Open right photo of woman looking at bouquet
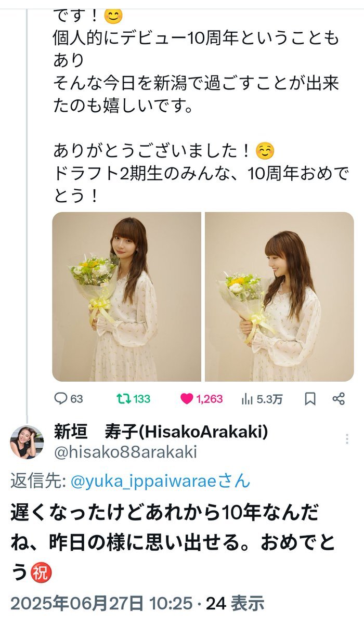 tap(279, 296)
